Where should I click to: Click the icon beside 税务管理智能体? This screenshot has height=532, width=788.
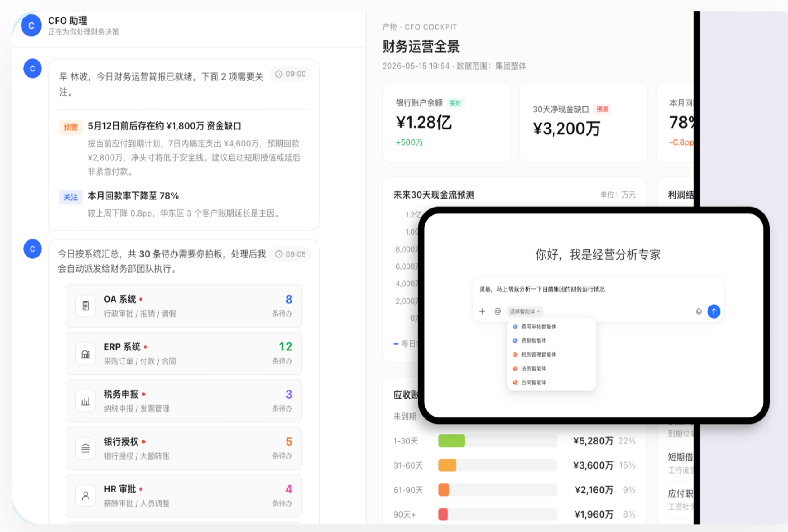point(515,355)
